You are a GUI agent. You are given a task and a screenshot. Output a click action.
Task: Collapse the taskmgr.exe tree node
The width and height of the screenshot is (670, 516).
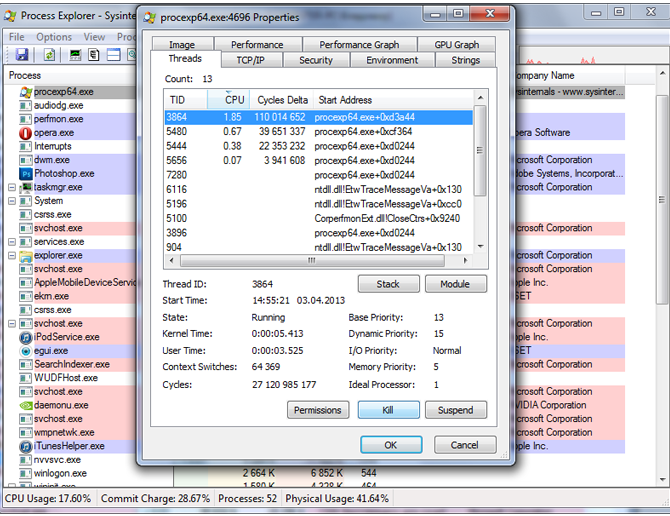tap(12, 187)
